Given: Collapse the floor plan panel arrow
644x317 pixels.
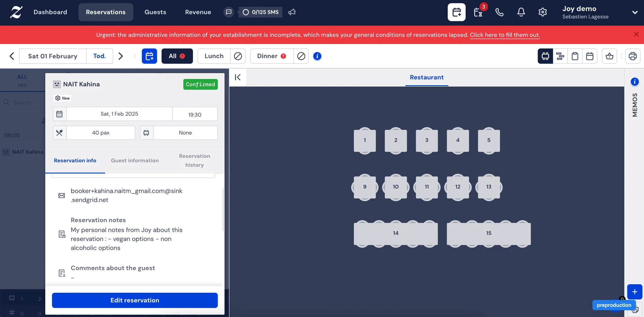Looking at the screenshot, I should [238, 77].
